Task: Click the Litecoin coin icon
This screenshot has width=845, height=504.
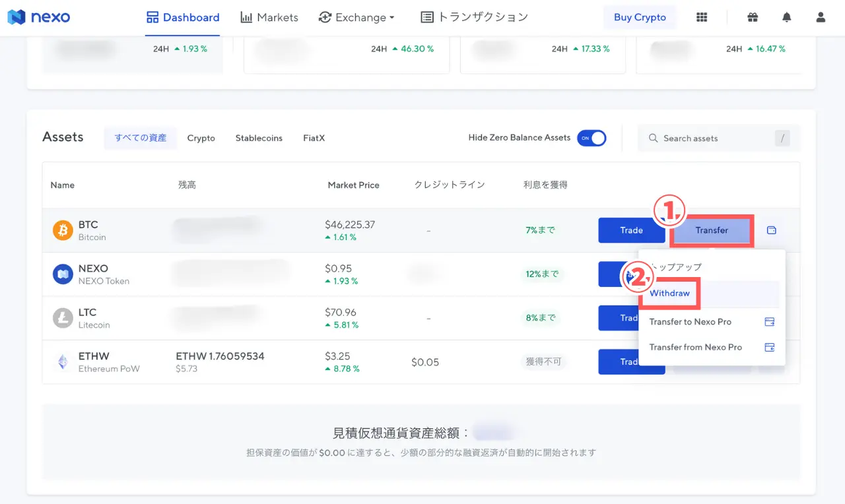Action: (x=63, y=318)
